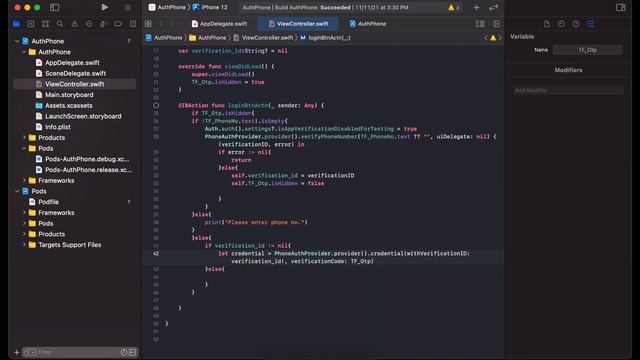Viewport: 640px width, 360px height.
Task: Go forward in editor history
Action: click(x=172, y=24)
